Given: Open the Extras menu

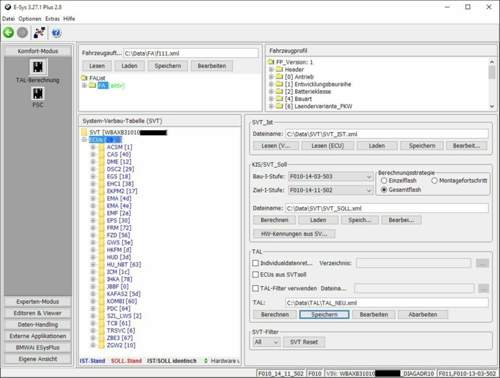Looking at the screenshot, I should pos(53,19).
